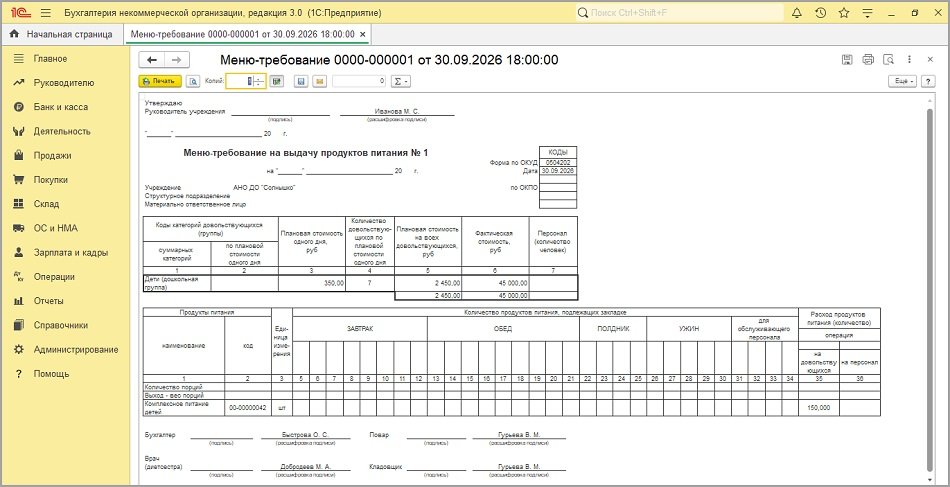Screen dimensions: 950x487
Task: Open preview magnifier icon at the upper right
Action: 888,59
